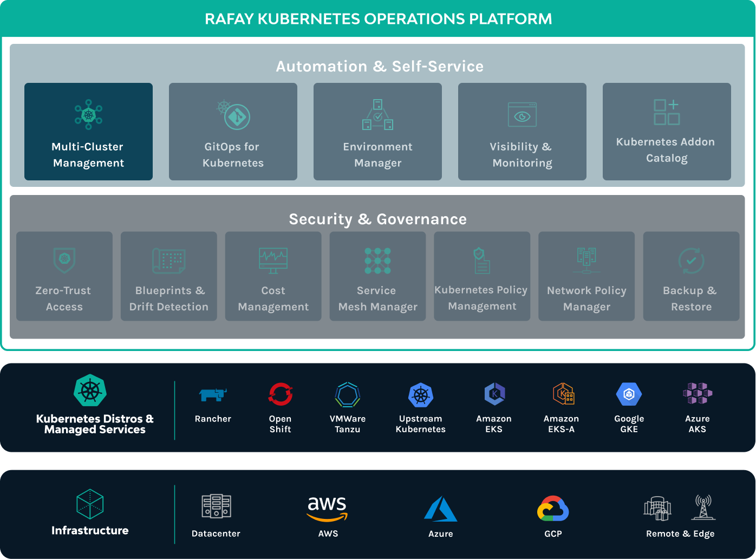Click the Blueprints & Drift Detection scroll icon

point(169,261)
